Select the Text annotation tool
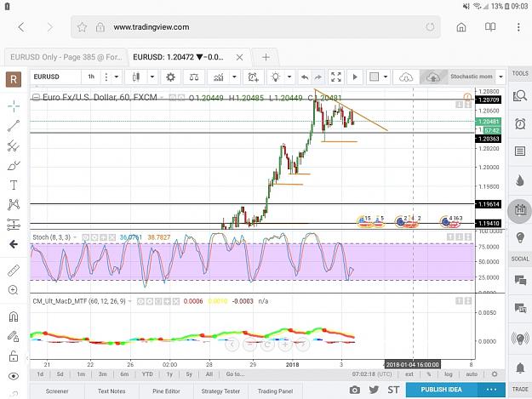Viewport: 532px width, 399px height. pos(14,185)
